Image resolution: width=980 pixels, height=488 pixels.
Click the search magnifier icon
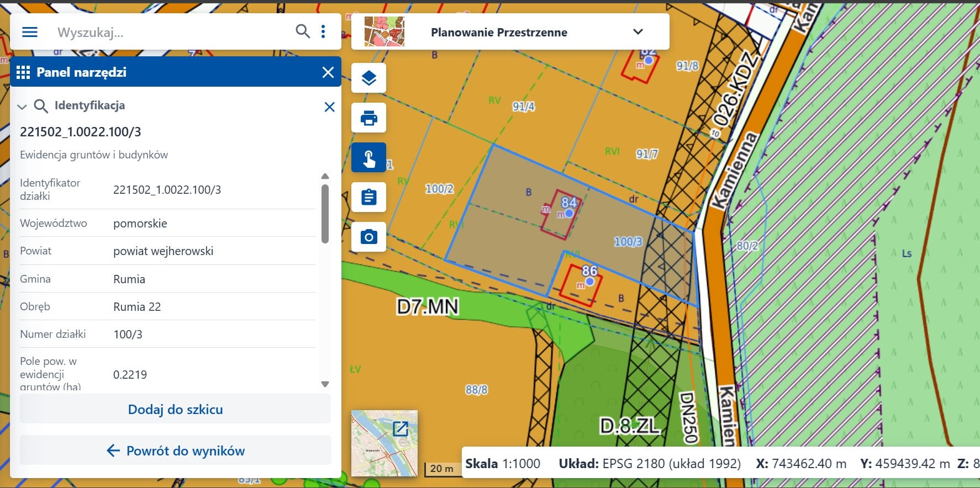302,31
